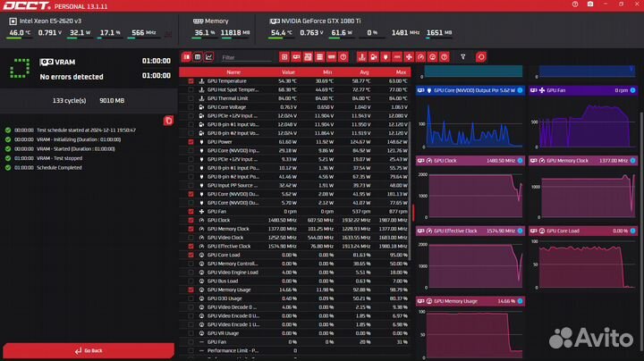Click the red circular reset icon
This screenshot has width=644, height=361.
481,57
